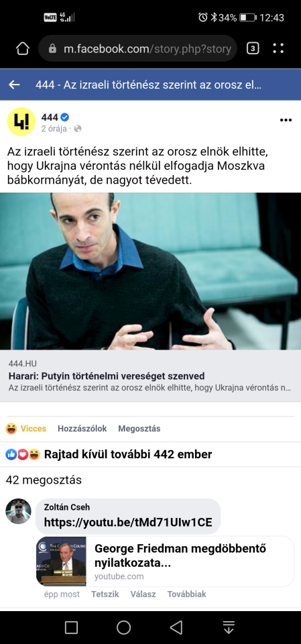Open the article photo of man gesturing

coord(150,272)
